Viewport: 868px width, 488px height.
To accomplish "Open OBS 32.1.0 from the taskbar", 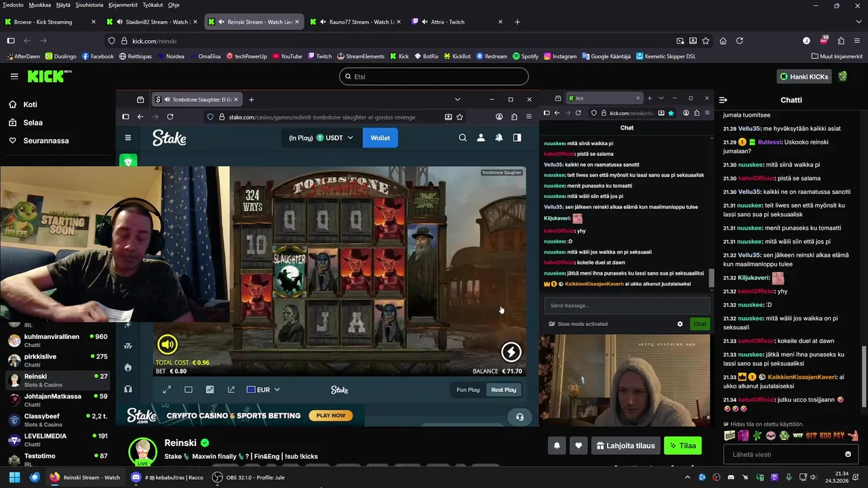I will pyautogui.click(x=248, y=477).
